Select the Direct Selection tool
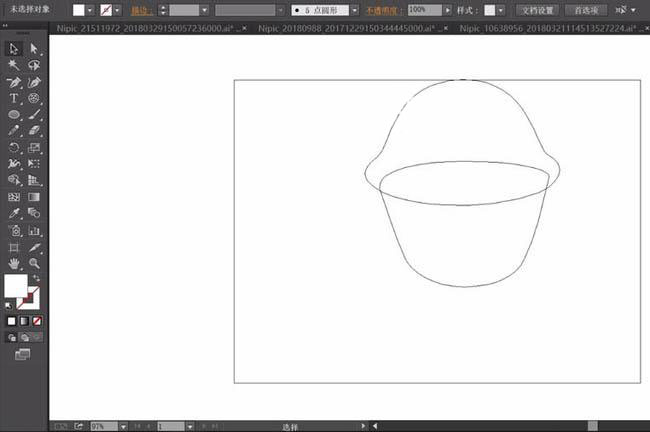Viewport: 650px width, 432px height. [34, 48]
